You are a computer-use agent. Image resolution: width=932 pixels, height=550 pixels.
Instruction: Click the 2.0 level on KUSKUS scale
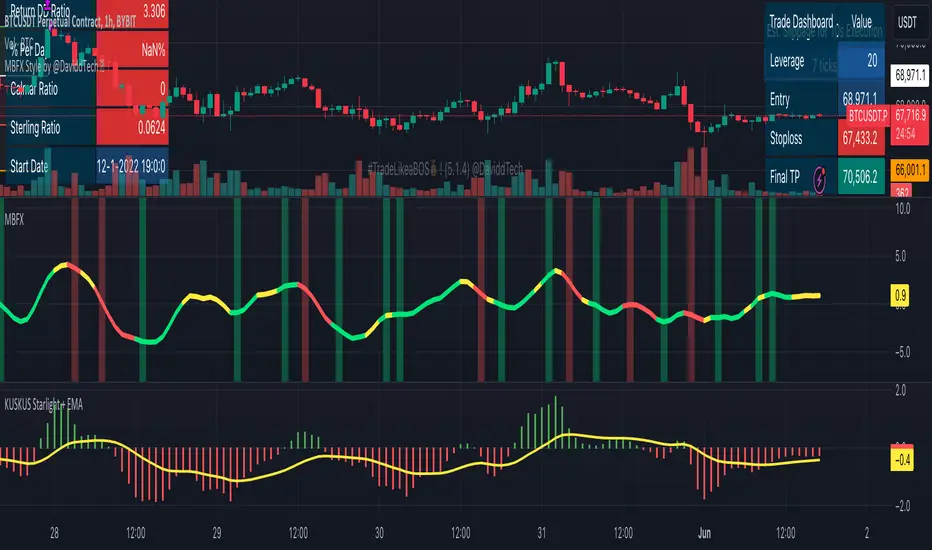coord(900,390)
